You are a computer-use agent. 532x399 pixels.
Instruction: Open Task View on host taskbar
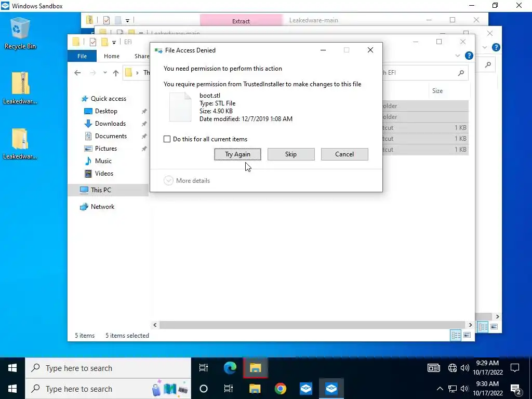point(229,389)
